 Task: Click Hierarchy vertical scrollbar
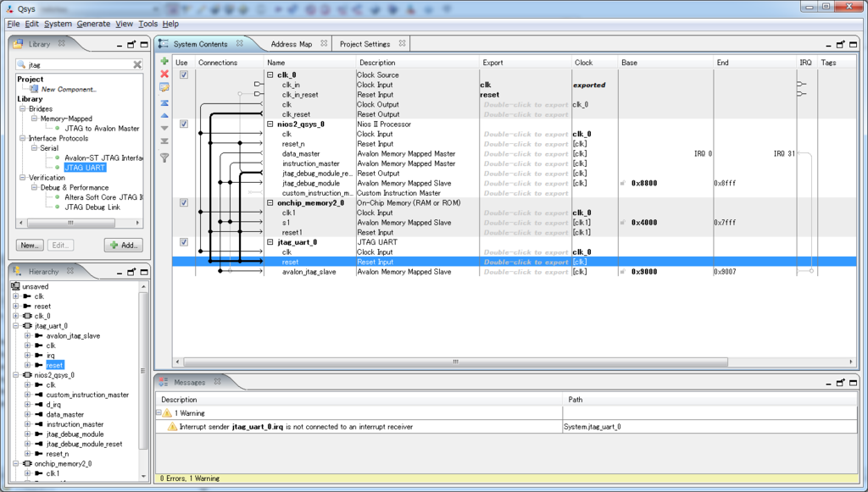[143, 370]
